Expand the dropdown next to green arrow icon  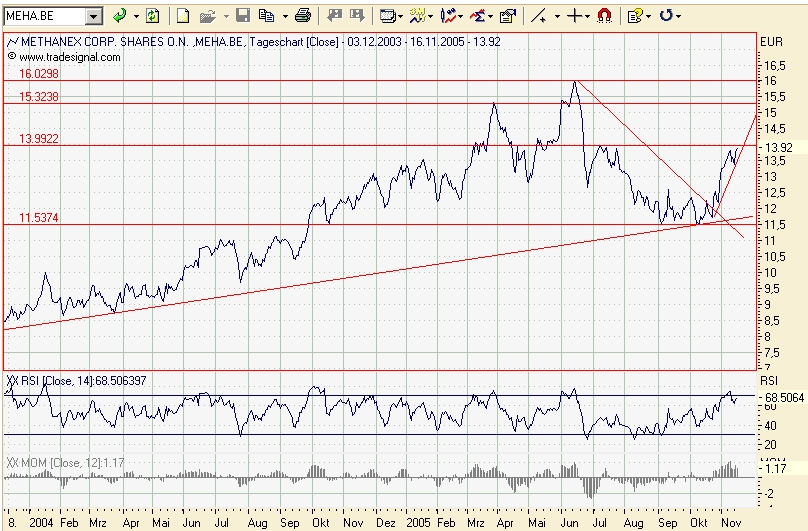pyautogui.click(x=136, y=16)
